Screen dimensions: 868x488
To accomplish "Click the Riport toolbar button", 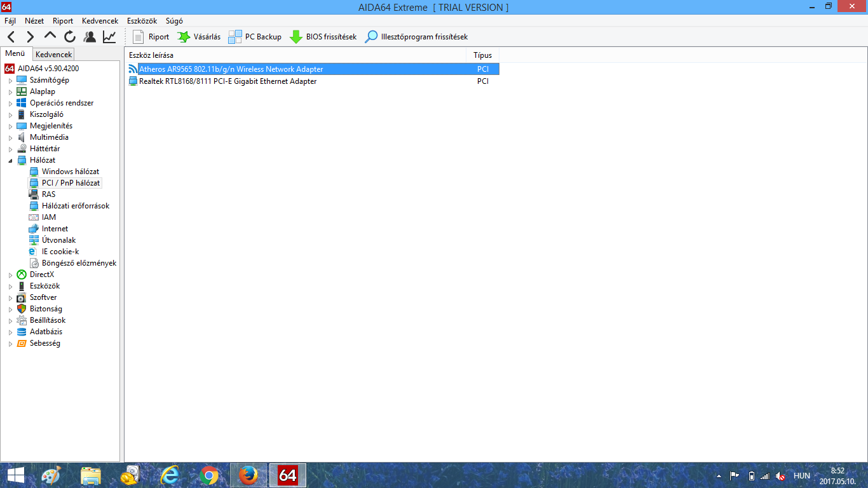I will tap(151, 37).
